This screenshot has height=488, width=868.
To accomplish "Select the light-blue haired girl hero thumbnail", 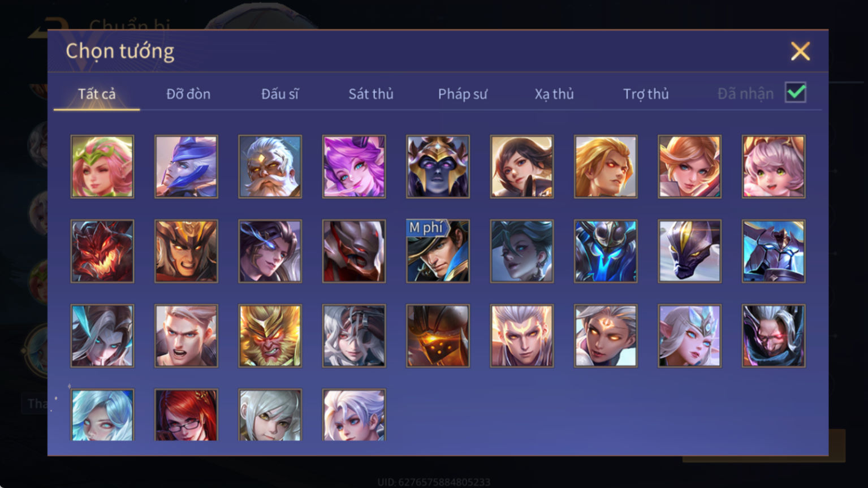I will 102,415.
